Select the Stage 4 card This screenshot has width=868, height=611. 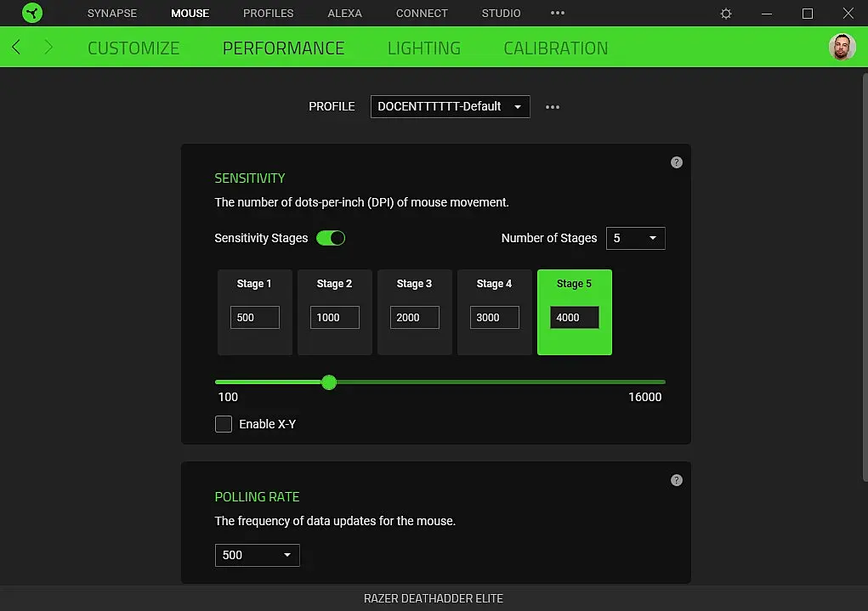(494, 312)
